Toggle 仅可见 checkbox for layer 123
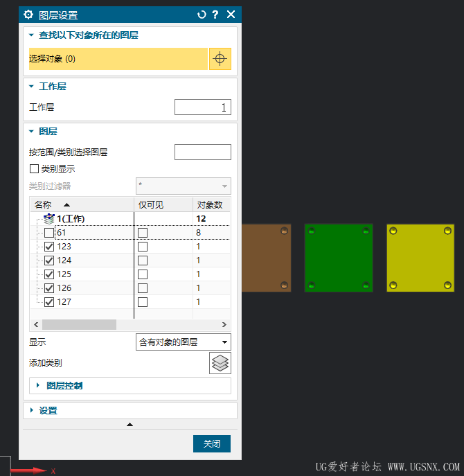The height and width of the screenshot is (476, 464). pyautogui.click(x=143, y=247)
